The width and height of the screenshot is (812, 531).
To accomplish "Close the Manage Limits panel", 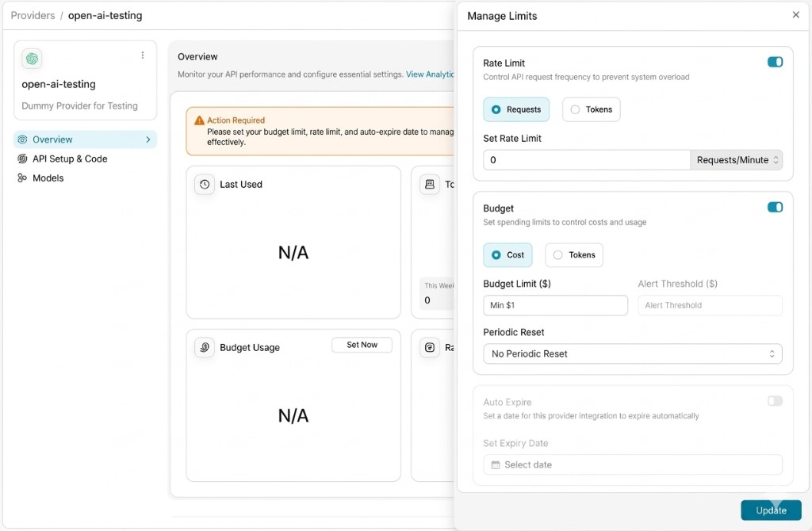I will (796, 14).
